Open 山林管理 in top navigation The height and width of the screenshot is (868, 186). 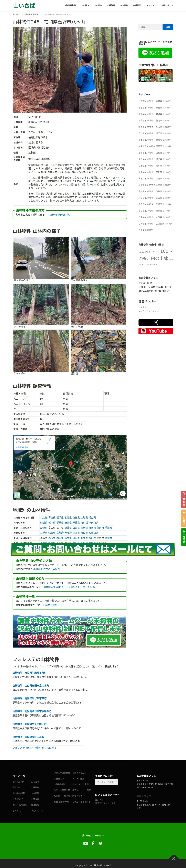click(111, 5)
